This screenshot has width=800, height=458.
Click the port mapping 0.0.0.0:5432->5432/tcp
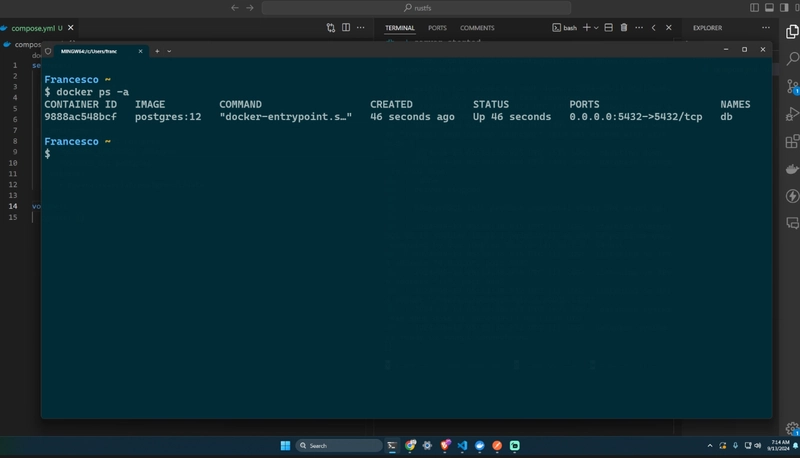636,117
